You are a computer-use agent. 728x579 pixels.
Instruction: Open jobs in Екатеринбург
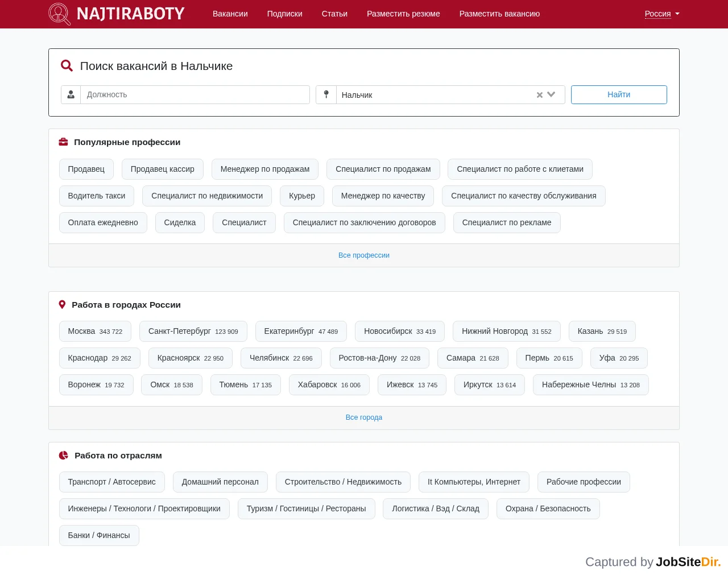coord(301,331)
